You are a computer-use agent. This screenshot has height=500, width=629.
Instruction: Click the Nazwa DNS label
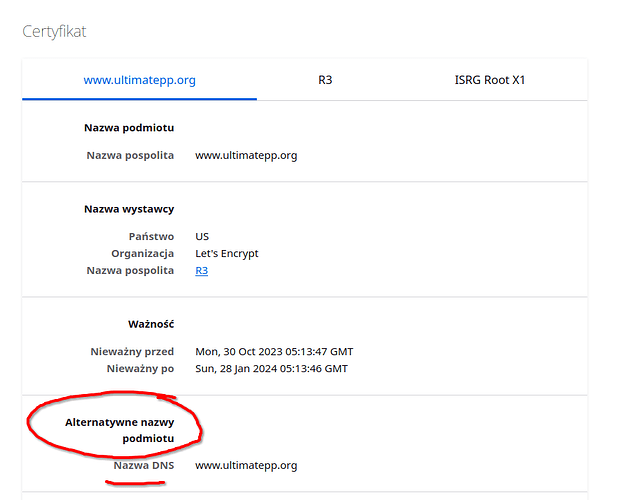click(144, 465)
